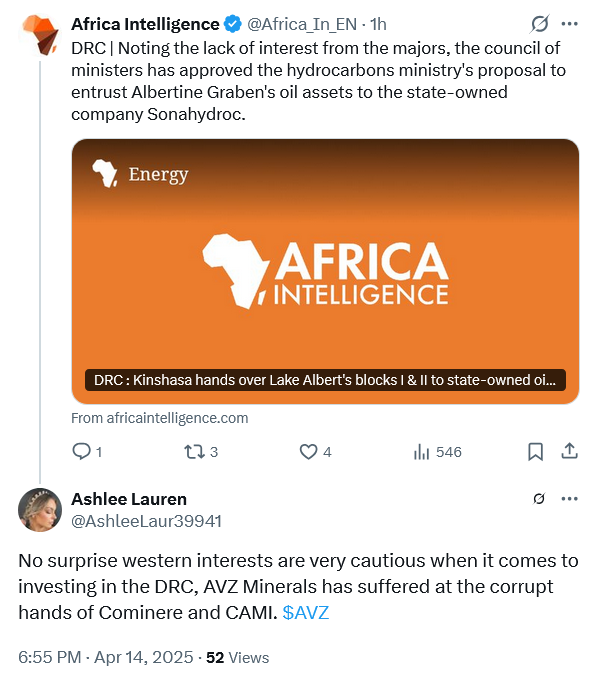This screenshot has height=678, width=598.
Task: Click the reply icon on Africa Intelligence post
Action: 81,451
